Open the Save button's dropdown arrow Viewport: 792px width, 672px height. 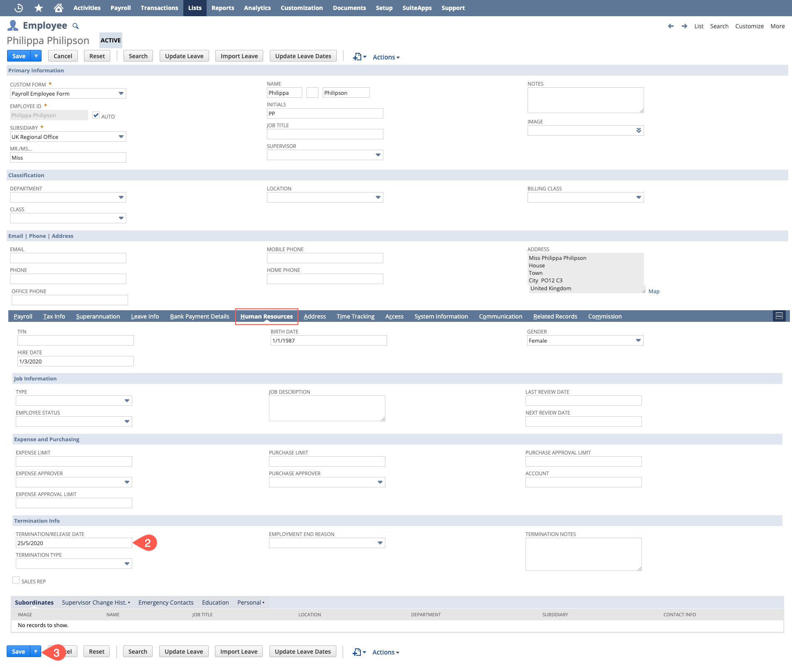36,56
